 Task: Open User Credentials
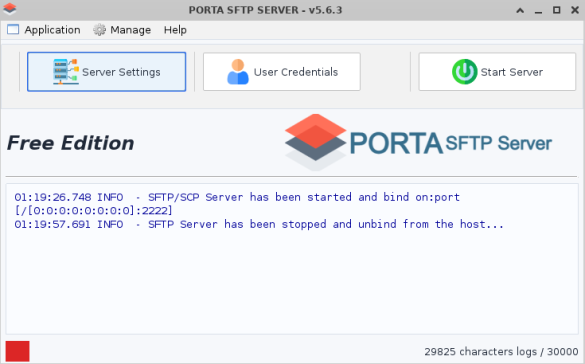(x=282, y=72)
